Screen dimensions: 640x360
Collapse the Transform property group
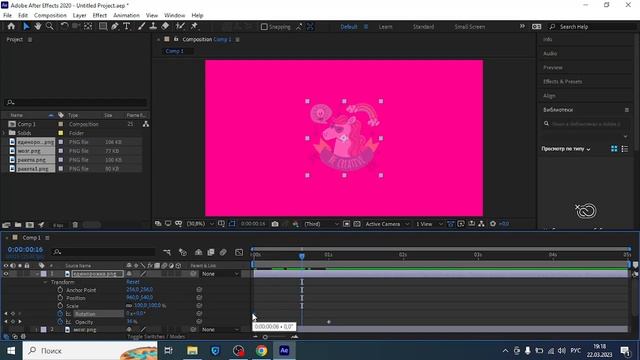coord(45,282)
